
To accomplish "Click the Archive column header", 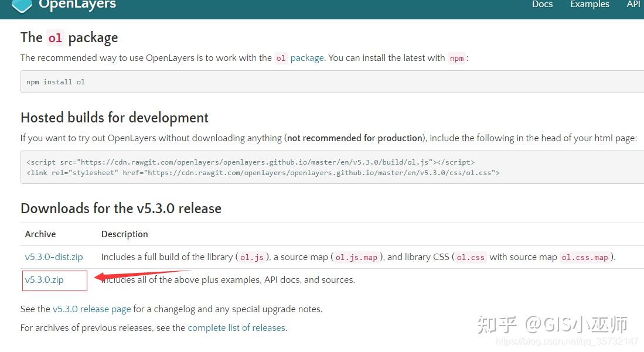I will tap(40, 234).
